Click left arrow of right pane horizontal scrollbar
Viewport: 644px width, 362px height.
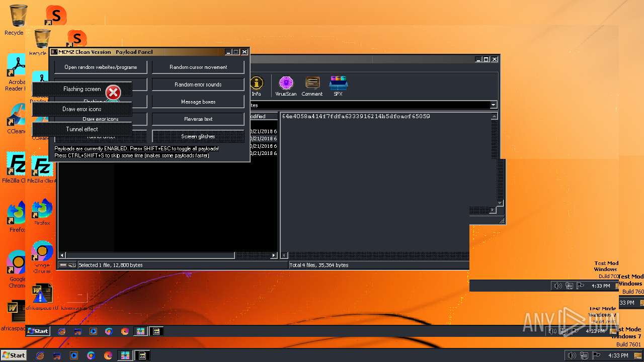(x=285, y=255)
